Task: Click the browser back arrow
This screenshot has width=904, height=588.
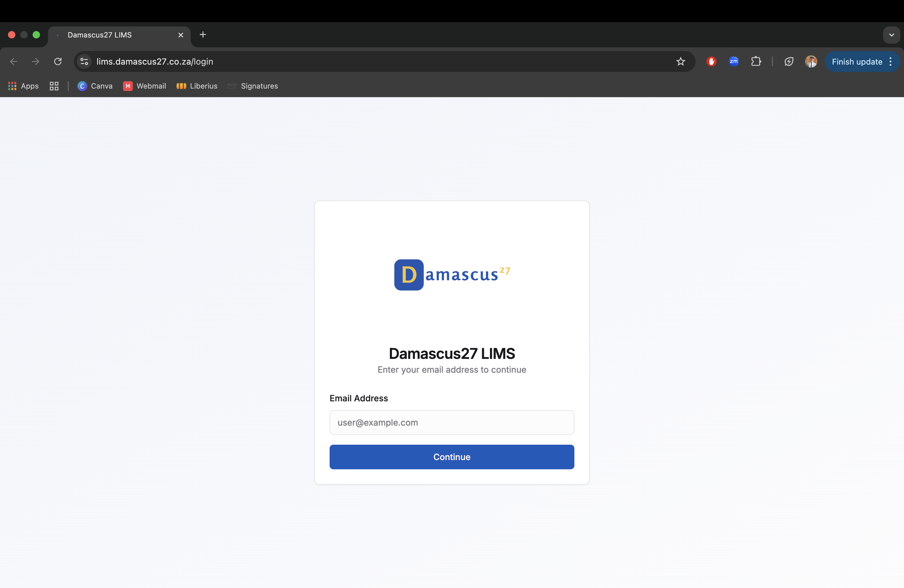Action: point(14,62)
